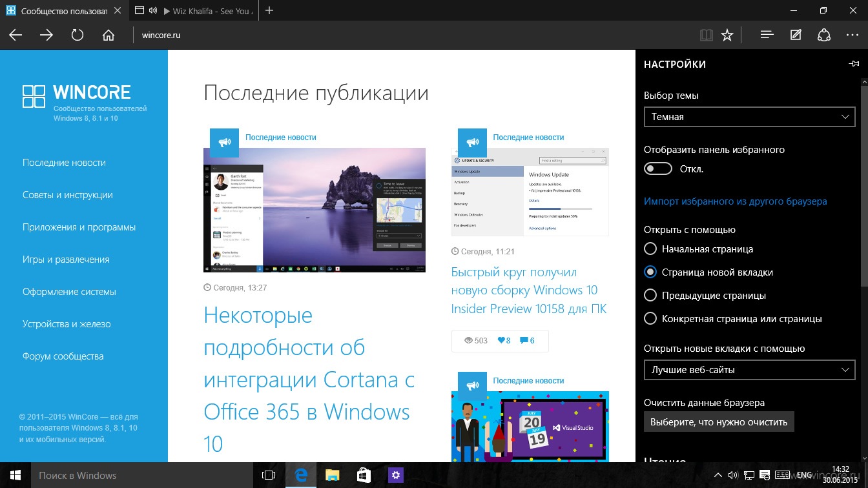Open the 6 comments counter
The width and height of the screenshot is (868, 488).
(x=527, y=340)
